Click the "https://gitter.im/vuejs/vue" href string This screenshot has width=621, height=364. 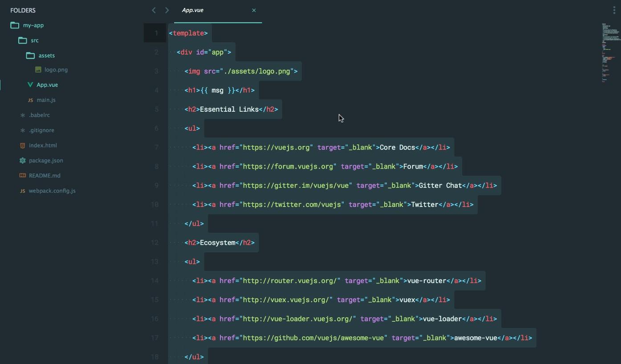(296, 186)
